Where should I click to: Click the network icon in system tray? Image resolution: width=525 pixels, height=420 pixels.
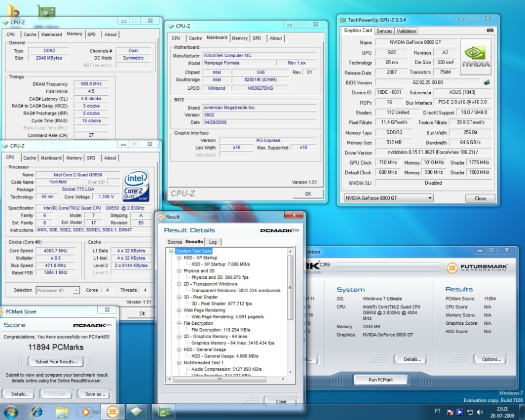click(x=470, y=412)
